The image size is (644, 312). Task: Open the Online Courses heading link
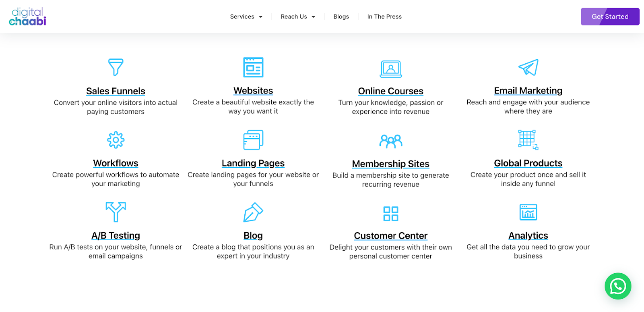(391, 91)
